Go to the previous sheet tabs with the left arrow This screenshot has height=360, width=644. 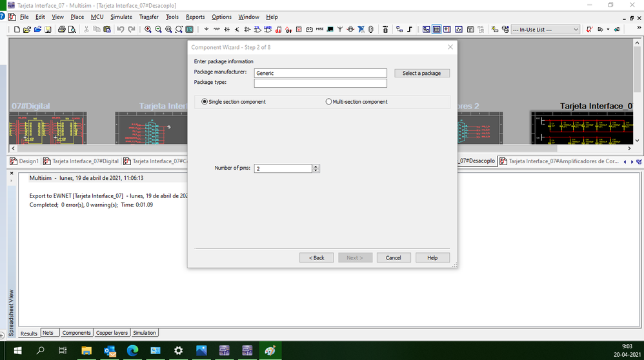coord(625,162)
